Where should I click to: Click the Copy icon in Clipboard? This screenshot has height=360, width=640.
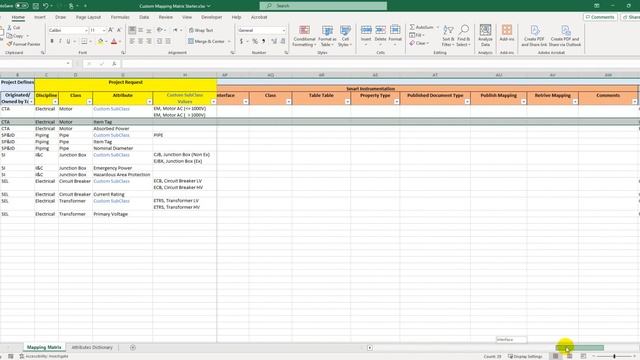(9, 36)
